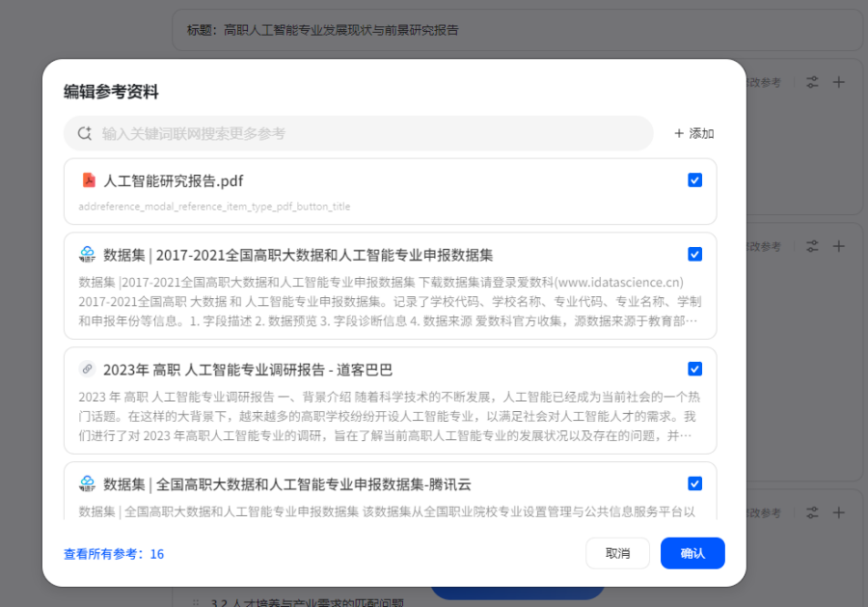This screenshot has width=868, height=607.
Task: Select the 全国高职大数据...腾讯云 entry title
Action: (x=287, y=483)
